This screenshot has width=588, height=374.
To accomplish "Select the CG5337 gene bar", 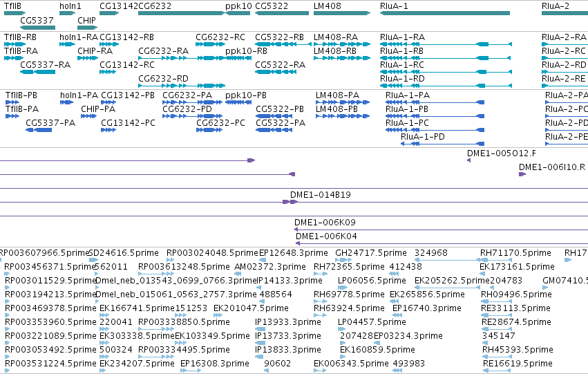I will (37, 28).
